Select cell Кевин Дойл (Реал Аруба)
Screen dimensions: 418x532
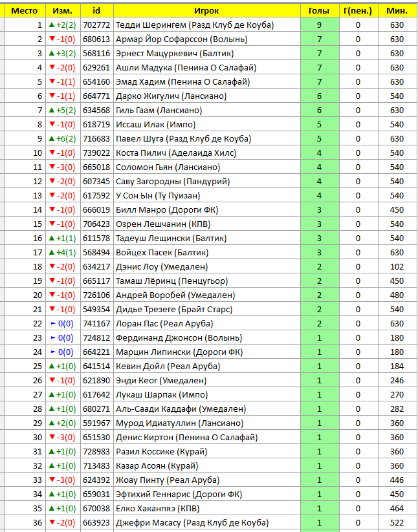tap(207, 367)
